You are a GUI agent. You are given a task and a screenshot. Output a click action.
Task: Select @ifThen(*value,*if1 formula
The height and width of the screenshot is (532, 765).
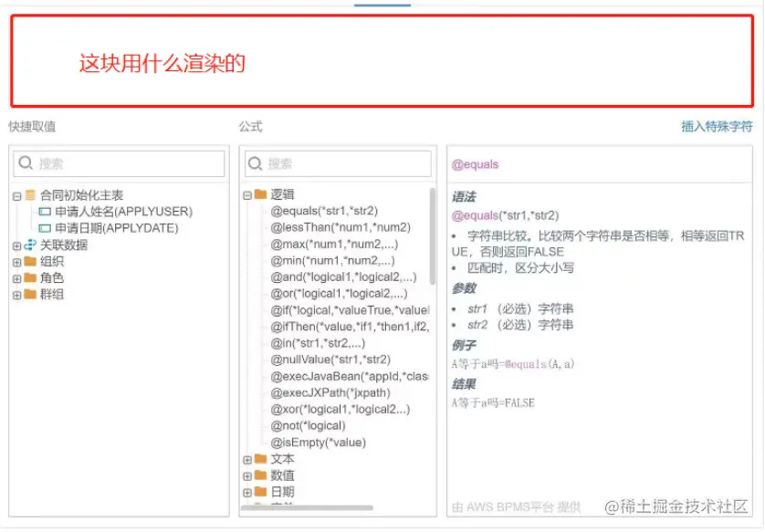pos(351,327)
